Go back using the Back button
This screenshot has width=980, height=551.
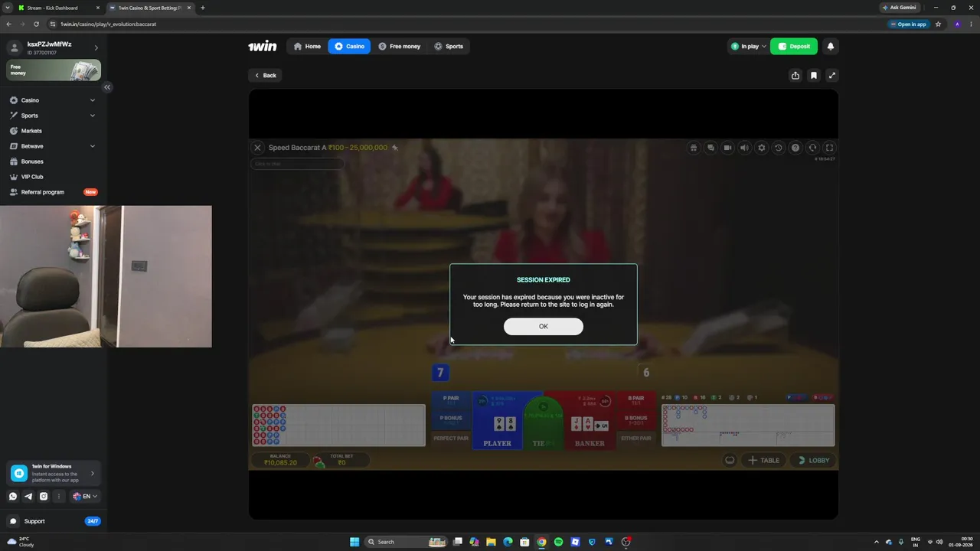tap(266, 75)
